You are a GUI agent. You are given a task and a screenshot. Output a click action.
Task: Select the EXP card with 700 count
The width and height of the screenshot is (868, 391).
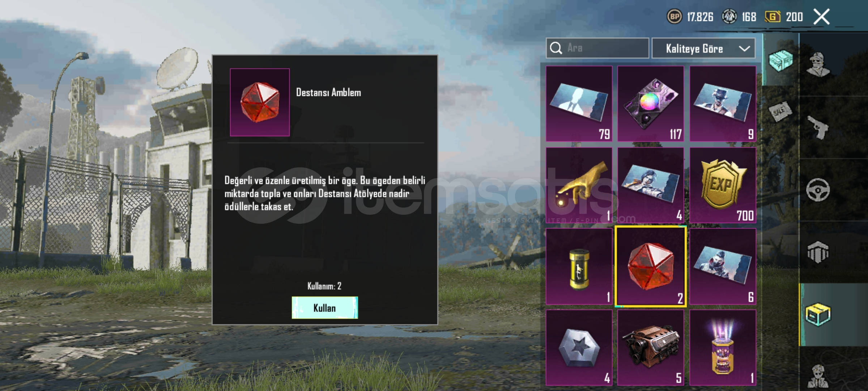(x=723, y=185)
